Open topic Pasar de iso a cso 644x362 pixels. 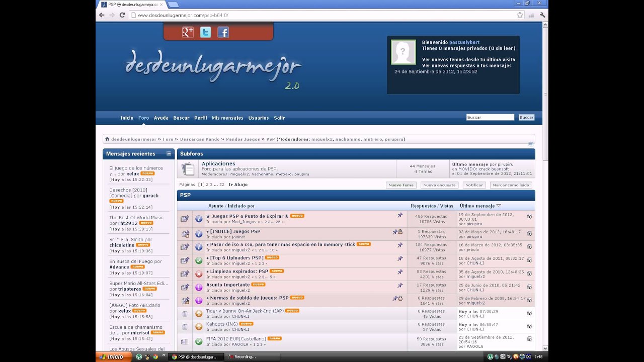pyautogui.click(x=283, y=244)
